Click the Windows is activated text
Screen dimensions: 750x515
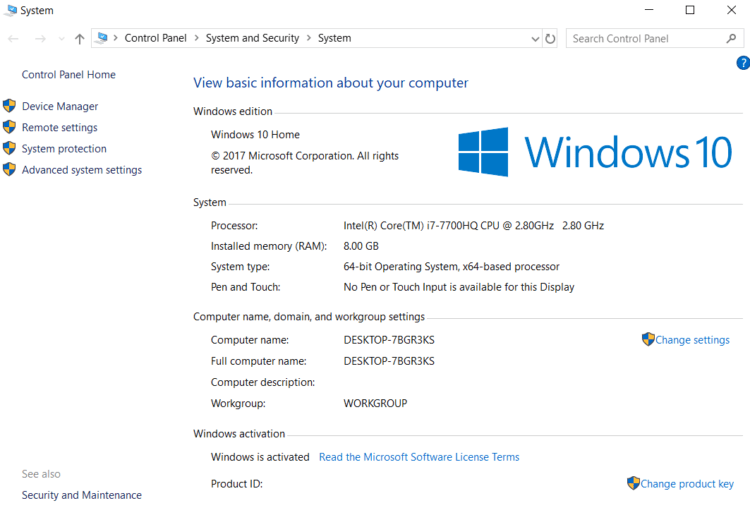coord(260,457)
